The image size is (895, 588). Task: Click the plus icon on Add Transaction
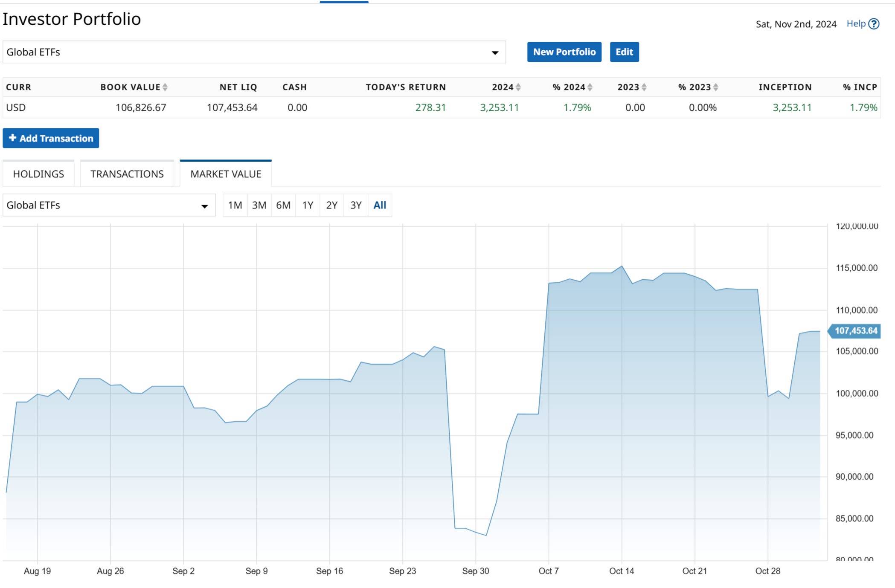coord(12,138)
